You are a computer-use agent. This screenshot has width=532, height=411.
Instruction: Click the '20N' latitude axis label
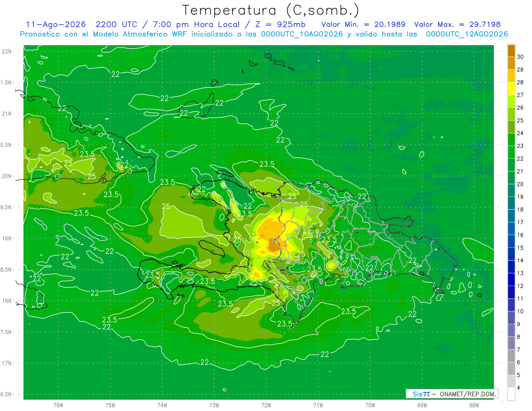coord(7,176)
